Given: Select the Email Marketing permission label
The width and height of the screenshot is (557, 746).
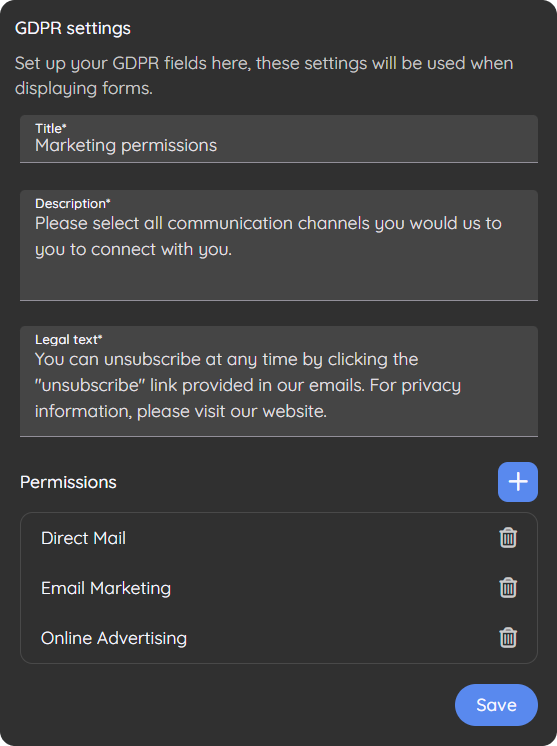Looking at the screenshot, I should click(x=106, y=588).
